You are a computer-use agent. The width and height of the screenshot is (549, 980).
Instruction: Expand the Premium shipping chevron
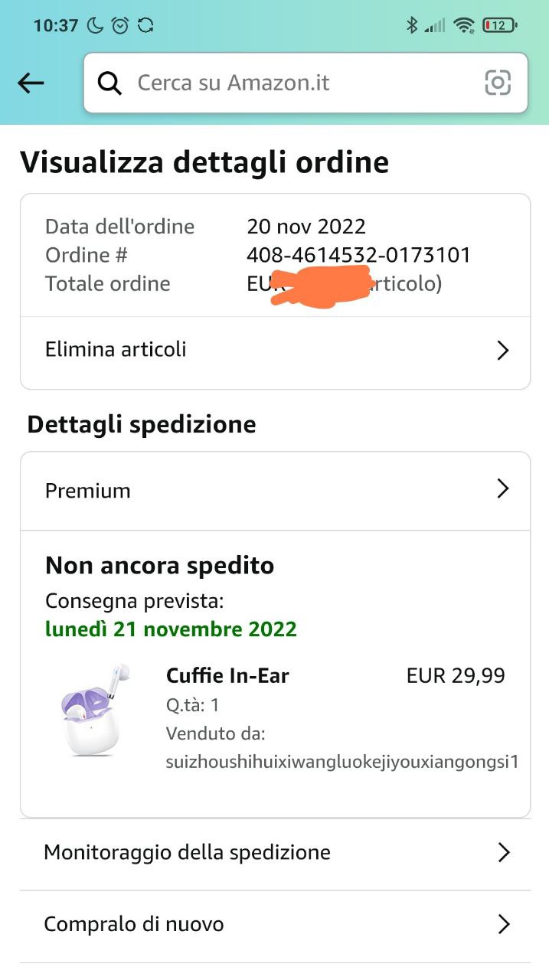coord(503,489)
